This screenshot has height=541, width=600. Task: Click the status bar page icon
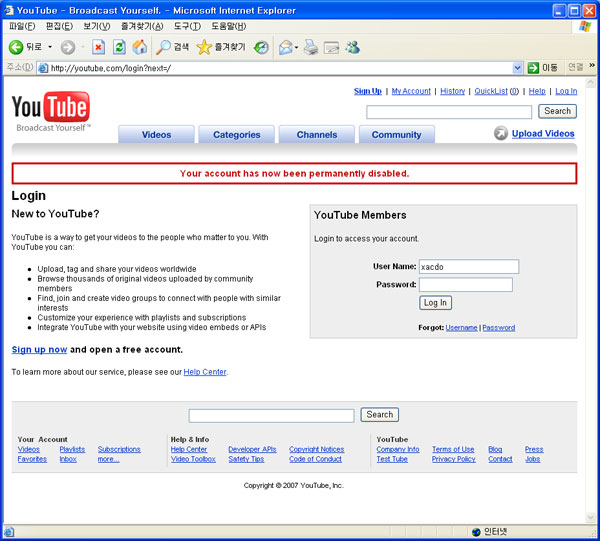click(x=9, y=532)
